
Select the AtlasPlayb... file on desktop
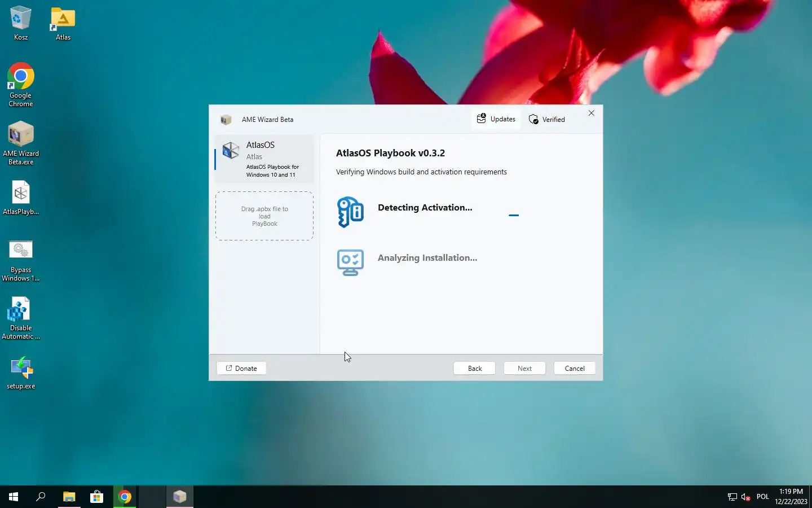(21, 198)
